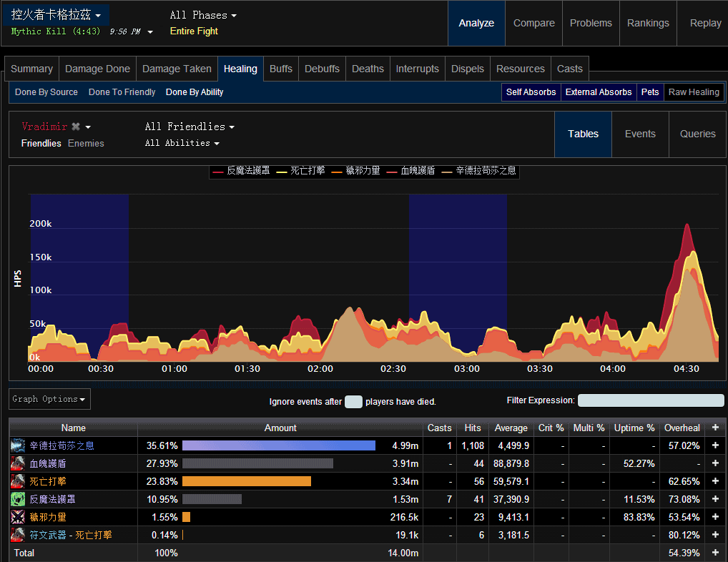This screenshot has width=728, height=562.
Task: Click the Filter Expression input field
Action: 651,401
